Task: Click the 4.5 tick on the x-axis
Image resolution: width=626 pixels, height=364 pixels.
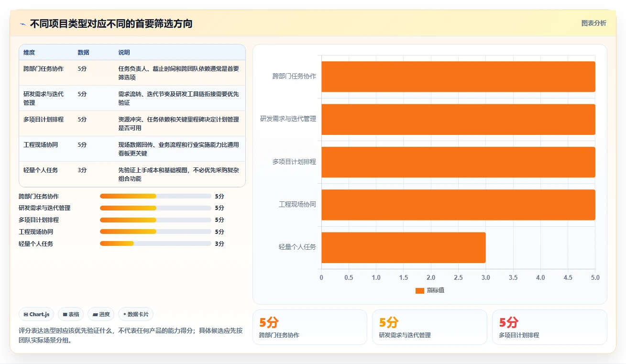Action: [568, 277]
